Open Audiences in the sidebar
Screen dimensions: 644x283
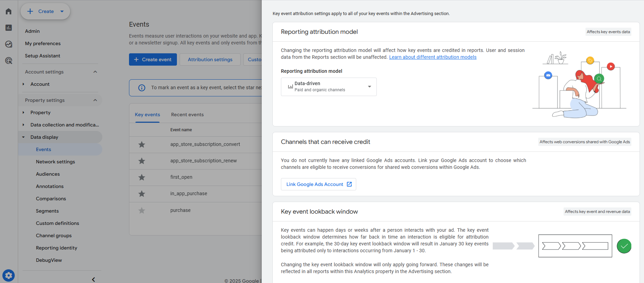(48, 174)
